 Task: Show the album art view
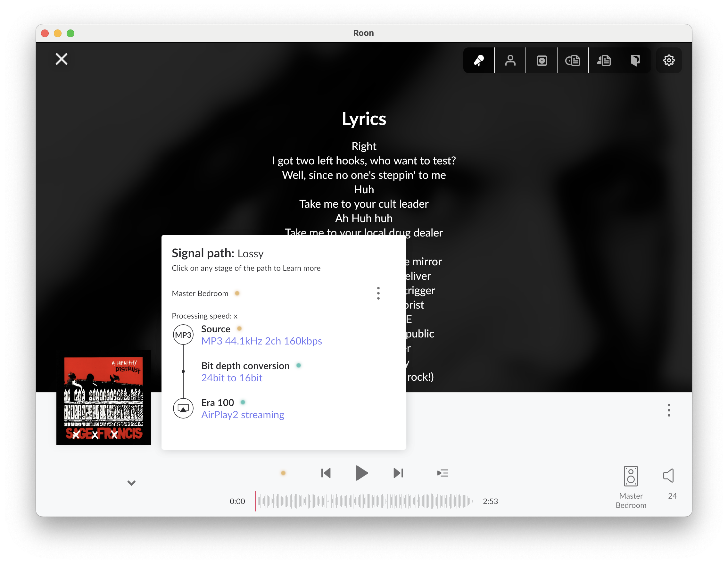point(542,60)
